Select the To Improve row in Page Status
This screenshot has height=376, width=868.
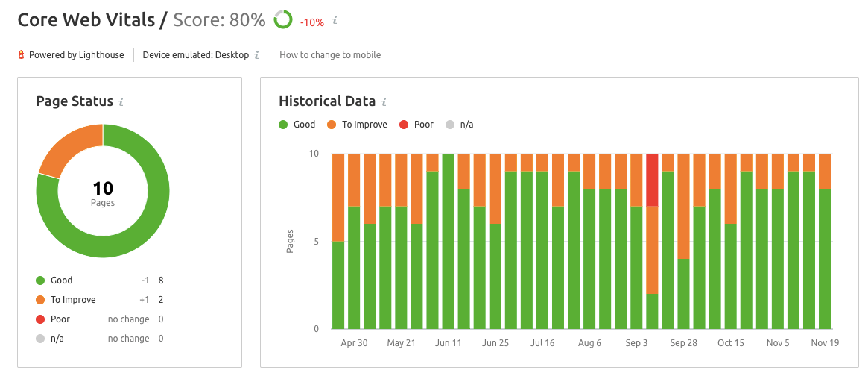click(x=99, y=300)
